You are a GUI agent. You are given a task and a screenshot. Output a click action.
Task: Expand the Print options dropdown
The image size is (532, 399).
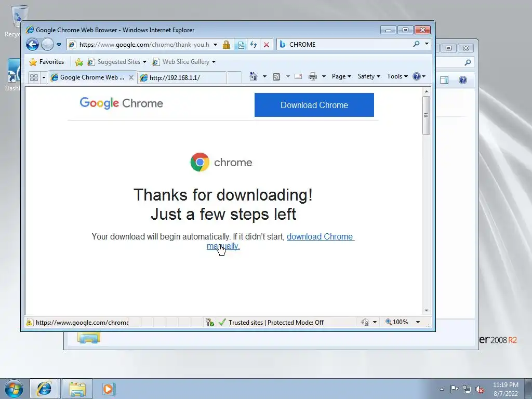click(324, 76)
